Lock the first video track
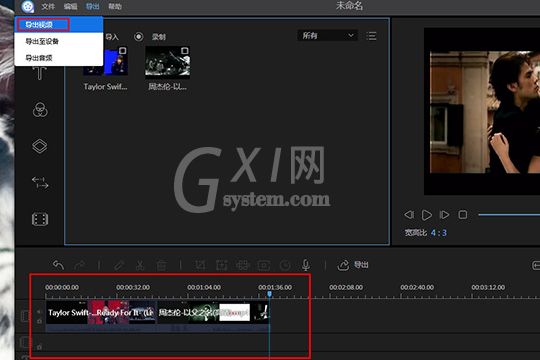 [39, 321]
